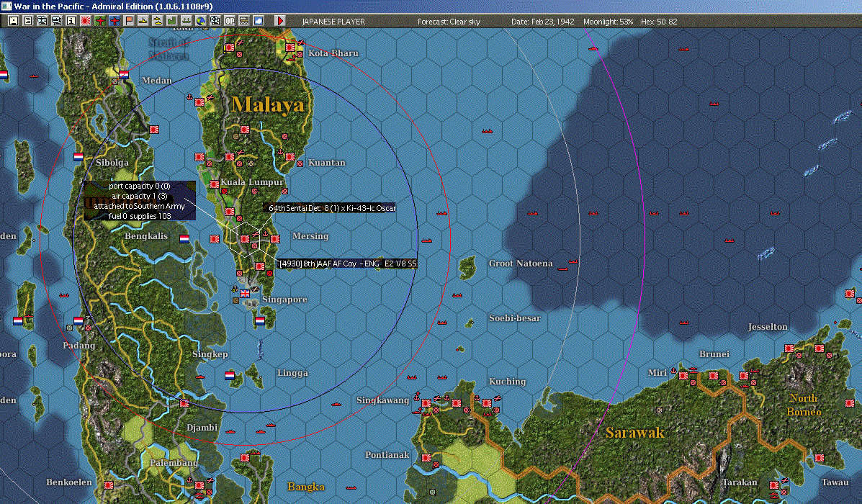Viewport: 862px width, 504px height.
Task: Click the Dutch flag base above Sibolga
Action: click(x=78, y=157)
